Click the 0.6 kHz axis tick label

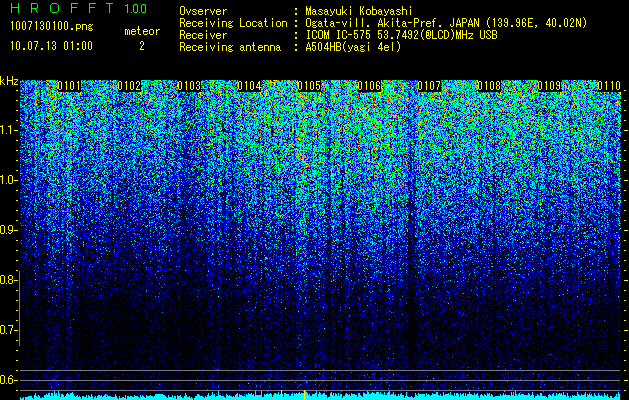tap(8, 380)
